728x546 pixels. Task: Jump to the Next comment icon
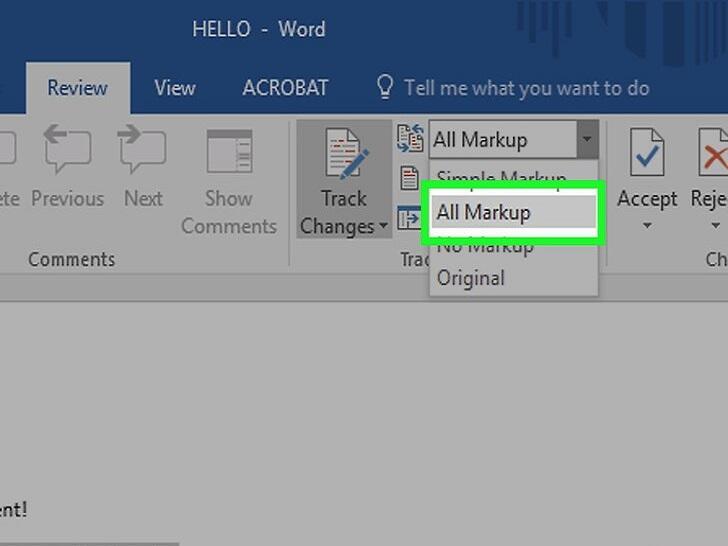pyautogui.click(x=142, y=149)
